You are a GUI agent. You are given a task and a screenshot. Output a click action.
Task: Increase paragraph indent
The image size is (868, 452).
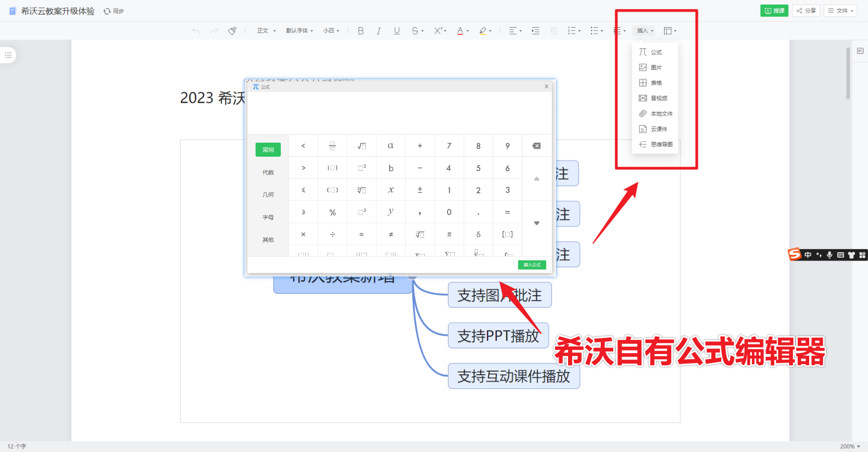point(535,31)
